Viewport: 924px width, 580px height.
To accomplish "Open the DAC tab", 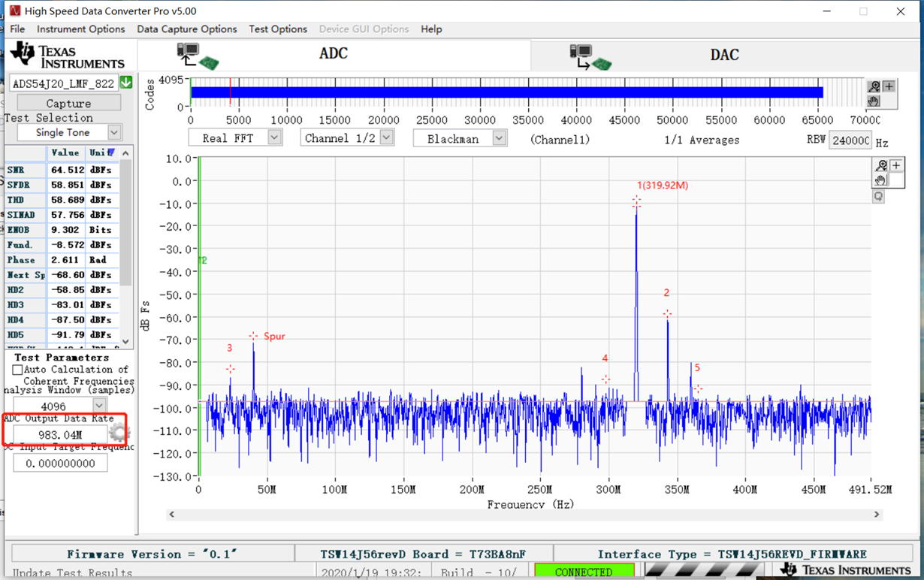I will pos(724,55).
